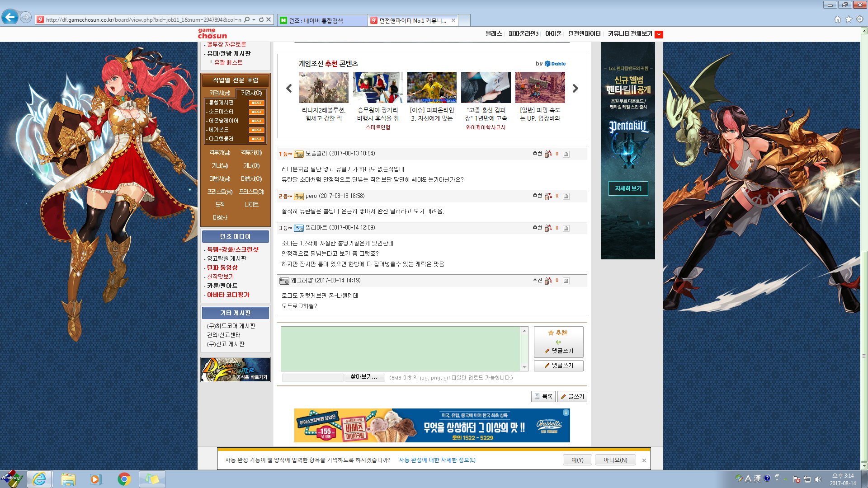Expand the 마법사(여) job forum category
The width and height of the screenshot is (868, 488).
coord(251,179)
